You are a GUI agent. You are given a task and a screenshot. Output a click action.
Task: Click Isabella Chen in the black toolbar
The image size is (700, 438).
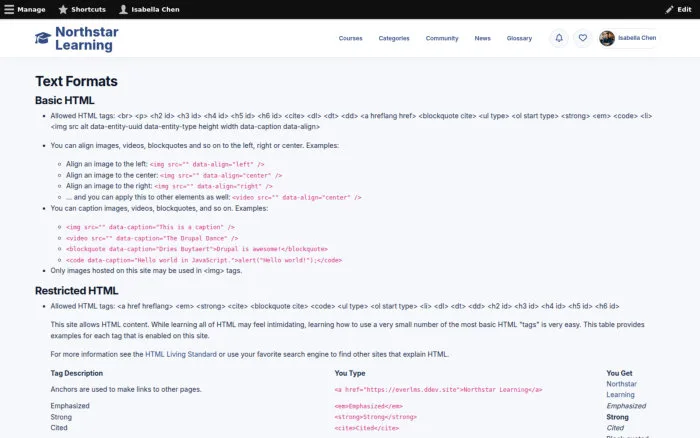[x=155, y=9]
